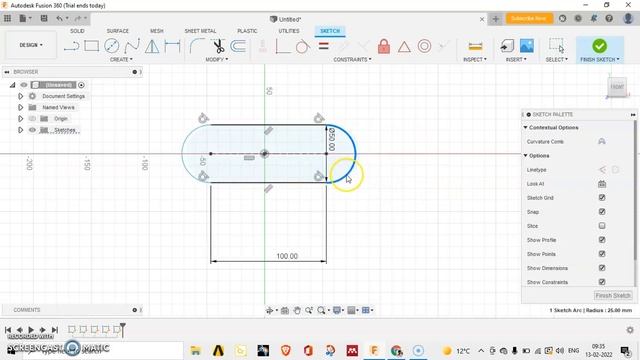Toggle Curvature Comb option
Screen dimensions: 640x360
[602, 142]
